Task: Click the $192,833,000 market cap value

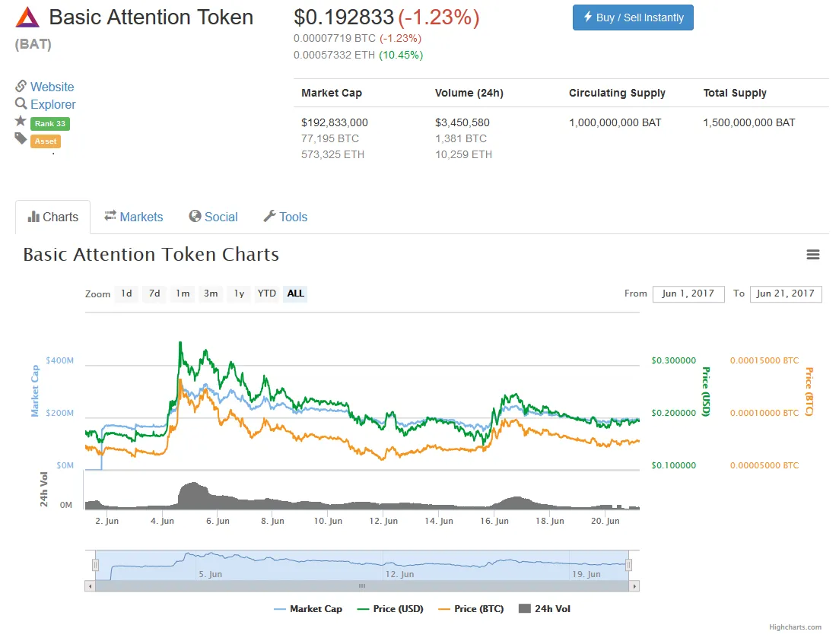Action: click(335, 122)
